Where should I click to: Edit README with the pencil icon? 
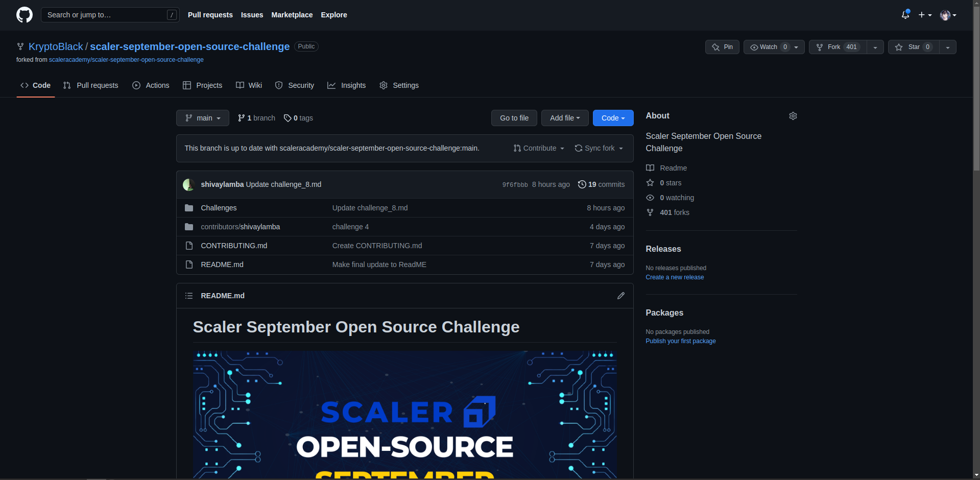pyautogui.click(x=620, y=296)
